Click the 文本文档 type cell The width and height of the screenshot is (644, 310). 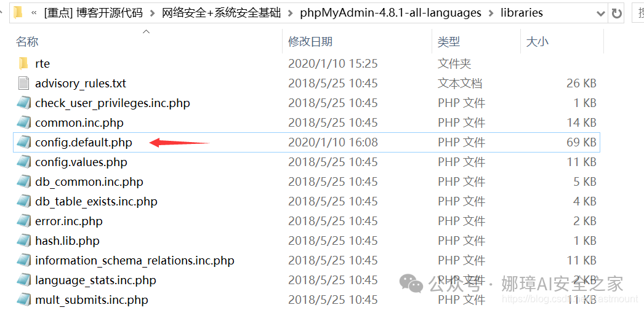pyautogui.click(x=459, y=83)
